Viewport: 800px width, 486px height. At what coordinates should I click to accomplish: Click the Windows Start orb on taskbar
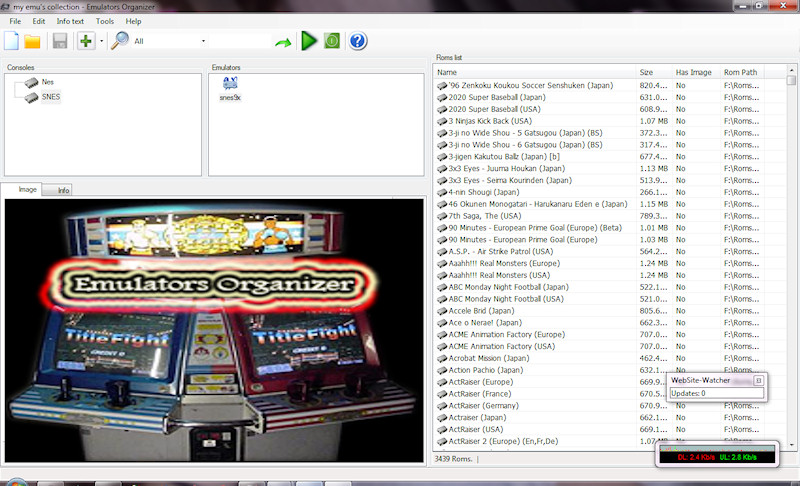[x=15, y=482]
